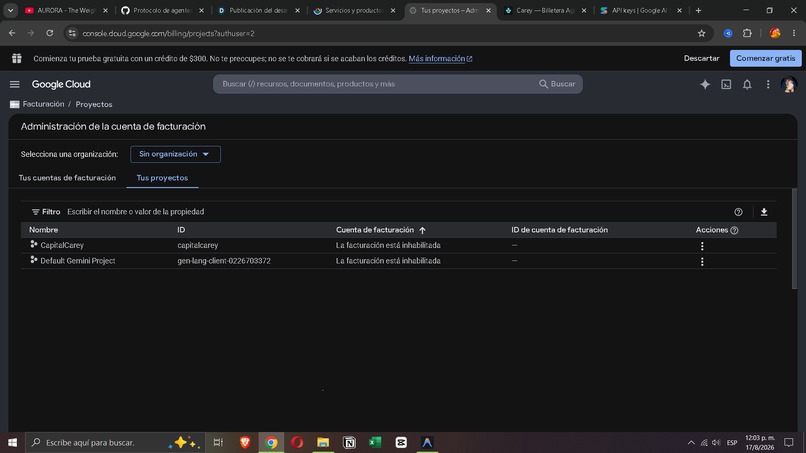
Task: Open Gemini AI assistant sparkle icon
Action: click(x=705, y=84)
